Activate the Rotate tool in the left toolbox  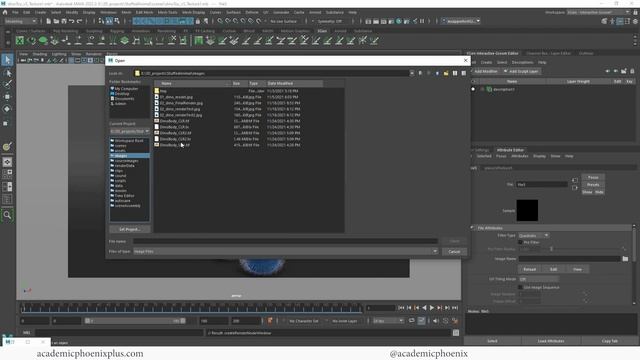pyautogui.click(x=7, y=109)
